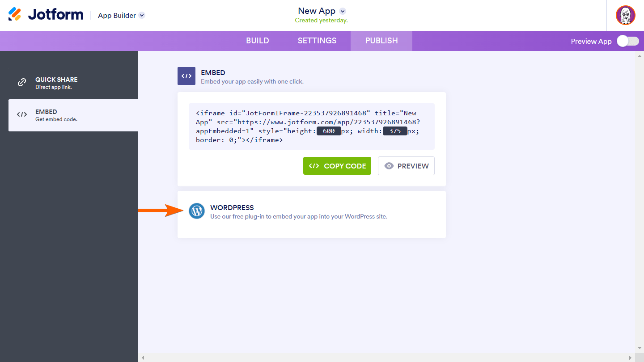Switch to the Build tab
This screenshot has width=644, height=362.
258,41
